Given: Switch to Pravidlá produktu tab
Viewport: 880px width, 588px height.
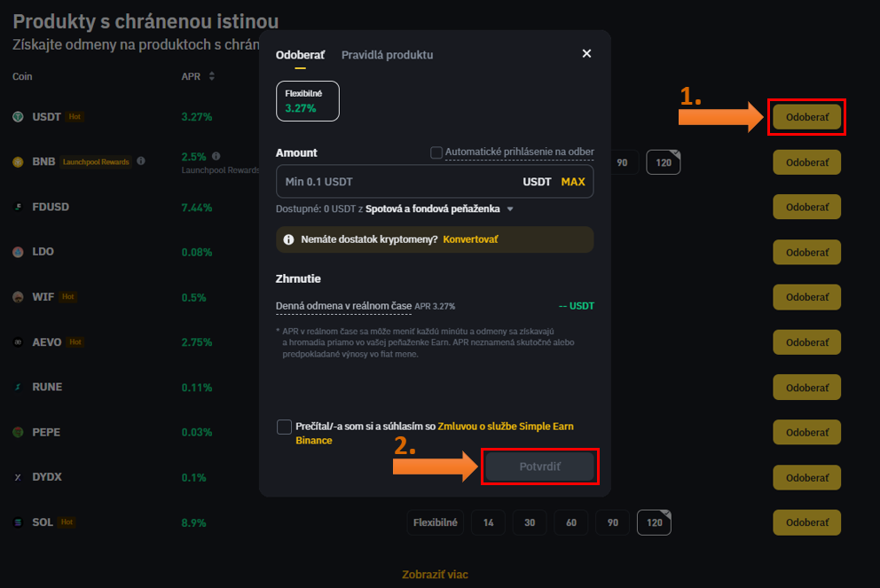Looking at the screenshot, I should point(387,55).
